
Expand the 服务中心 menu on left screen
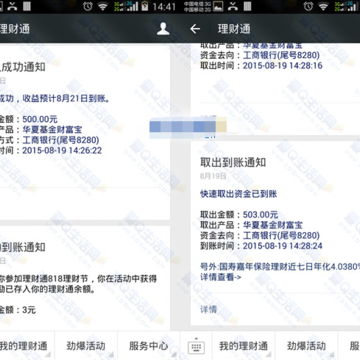[149, 346]
